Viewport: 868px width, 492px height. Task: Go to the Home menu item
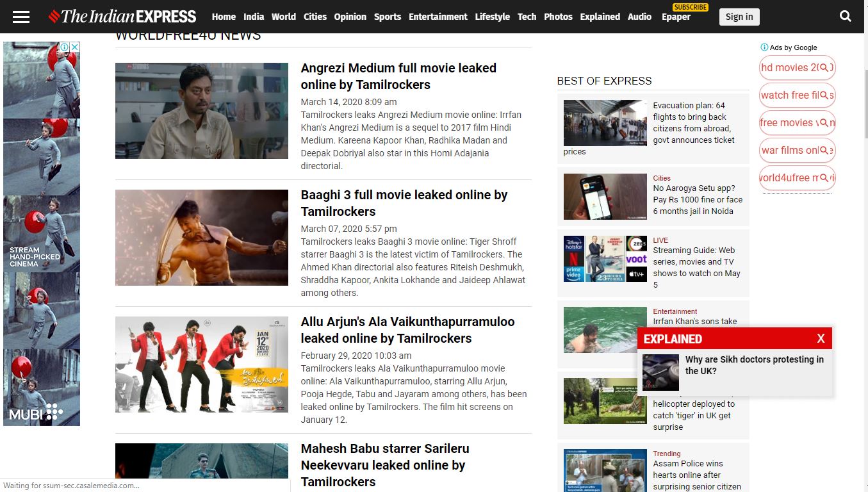[x=224, y=17]
